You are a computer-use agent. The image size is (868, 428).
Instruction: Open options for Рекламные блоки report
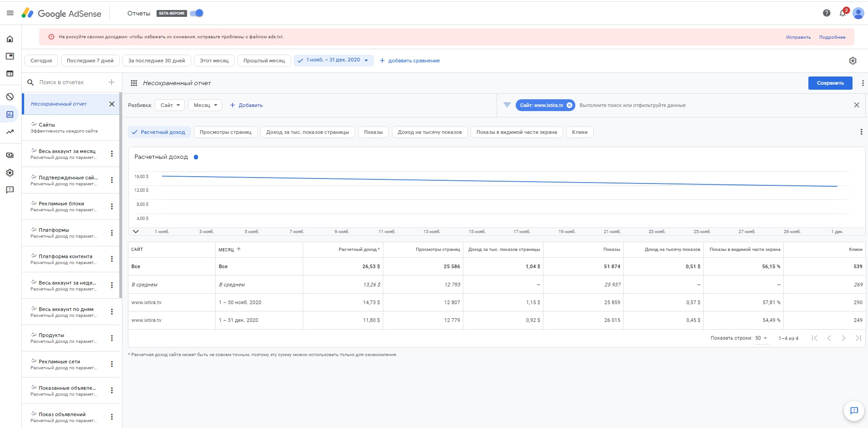(112, 207)
